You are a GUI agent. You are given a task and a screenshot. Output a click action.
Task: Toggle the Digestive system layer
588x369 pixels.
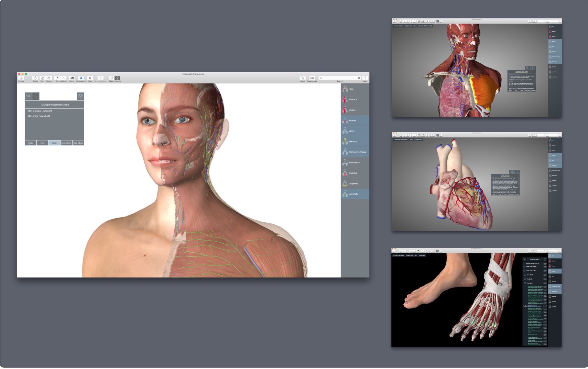pyautogui.click(x=355, y=173)
